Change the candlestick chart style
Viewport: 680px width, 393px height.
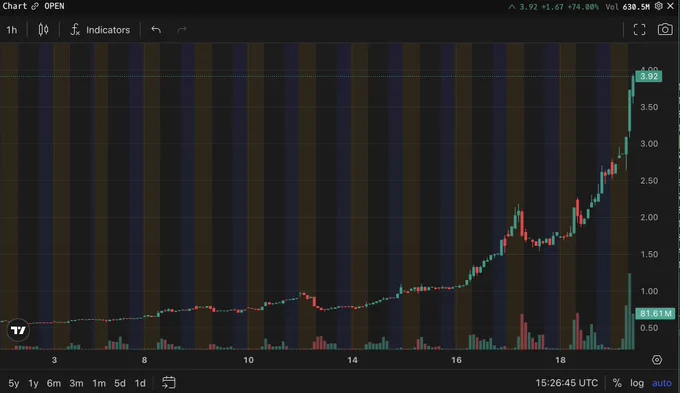tap(43, 29)
